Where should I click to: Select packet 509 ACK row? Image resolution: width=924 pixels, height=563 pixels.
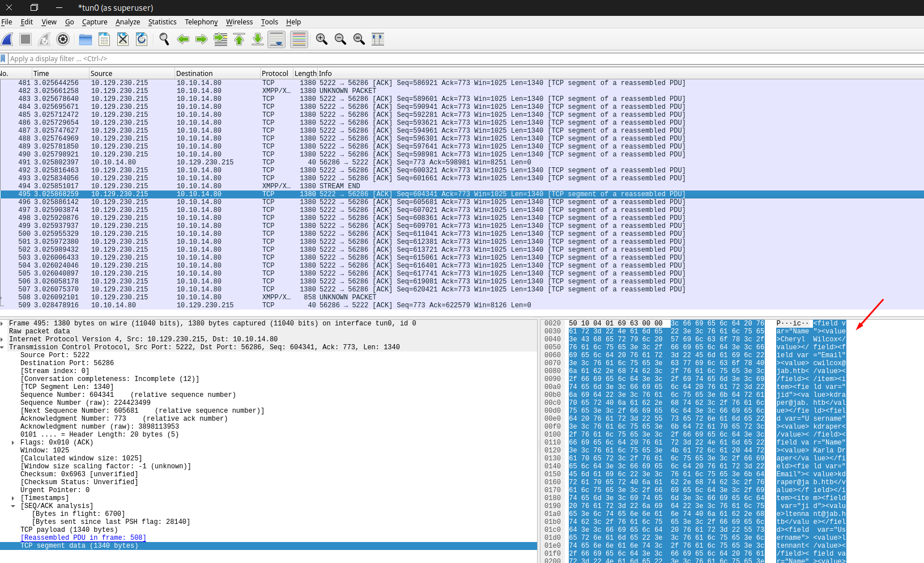coord(462,305)
